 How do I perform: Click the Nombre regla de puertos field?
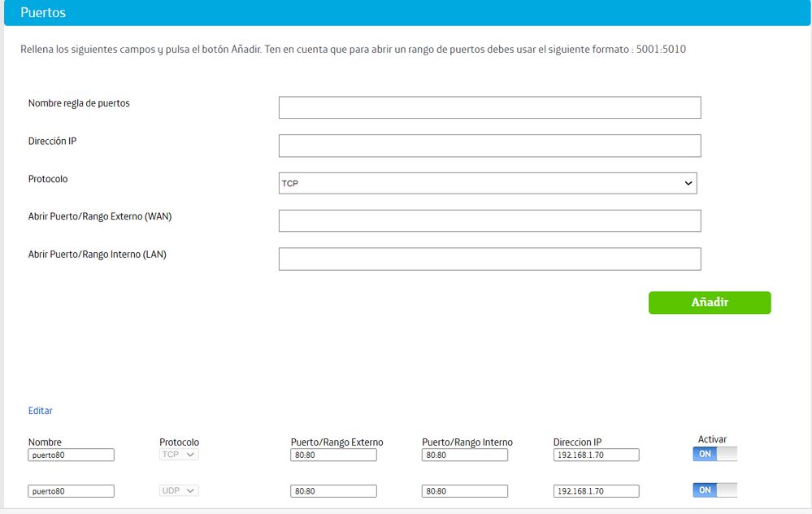tap(489, 108)
